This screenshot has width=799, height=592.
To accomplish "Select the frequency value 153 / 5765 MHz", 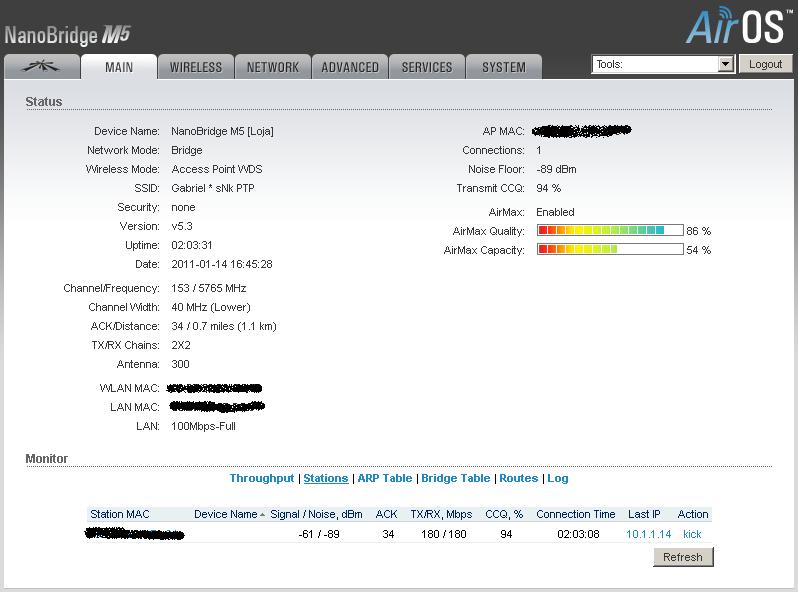I will [x=208, y=288].
